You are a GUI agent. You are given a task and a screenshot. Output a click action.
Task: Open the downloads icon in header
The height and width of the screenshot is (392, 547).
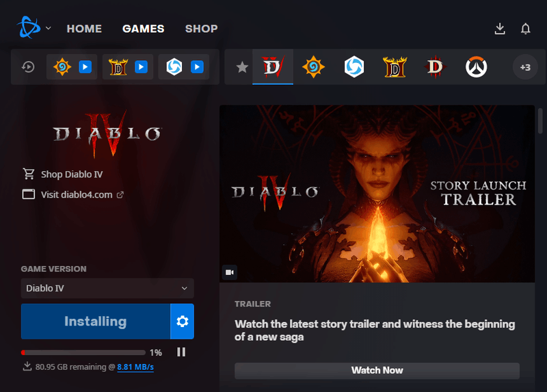pyautogui.click(x=500, y=29)
